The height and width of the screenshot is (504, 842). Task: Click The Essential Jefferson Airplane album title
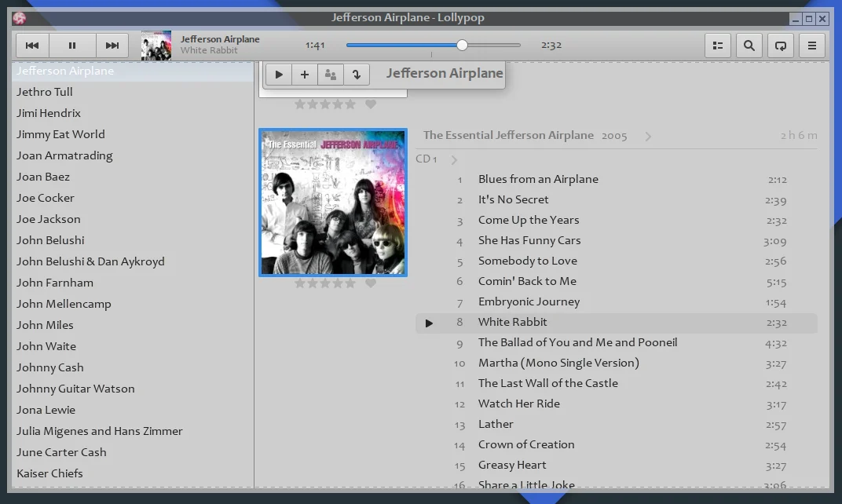click(x=508, y=135)
